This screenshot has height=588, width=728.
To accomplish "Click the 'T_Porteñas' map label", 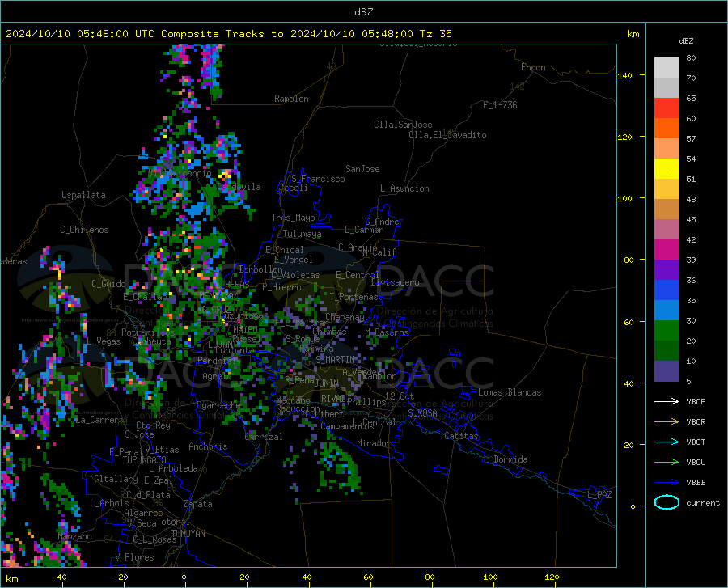I will coord(353,297).
